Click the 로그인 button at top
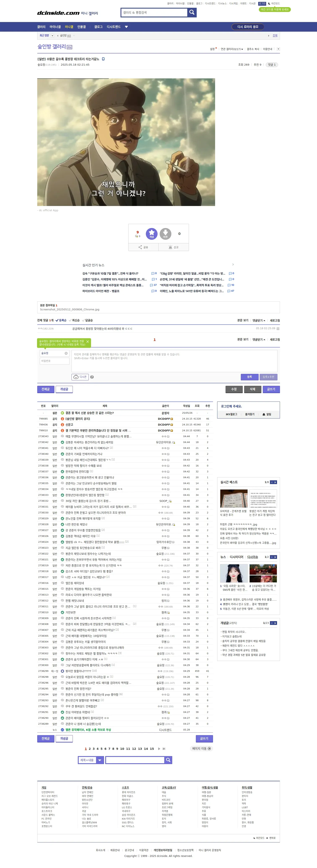The width and height of the screenshot is (317, 868). (x=262, y=3)
